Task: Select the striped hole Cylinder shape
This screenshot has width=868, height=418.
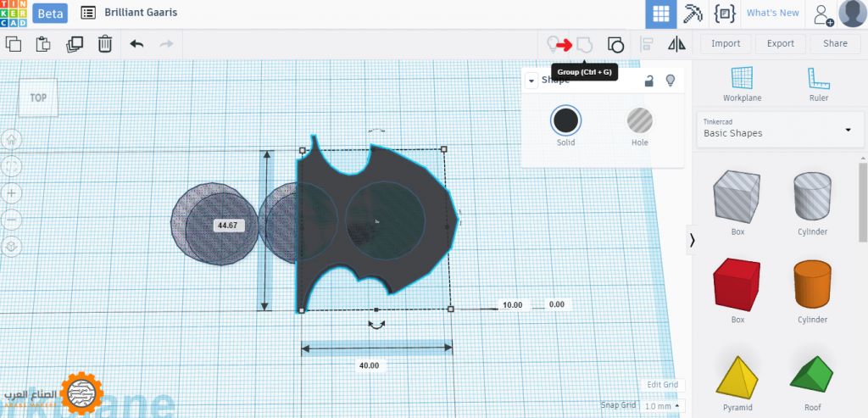Action: click(x=812, y=197)
